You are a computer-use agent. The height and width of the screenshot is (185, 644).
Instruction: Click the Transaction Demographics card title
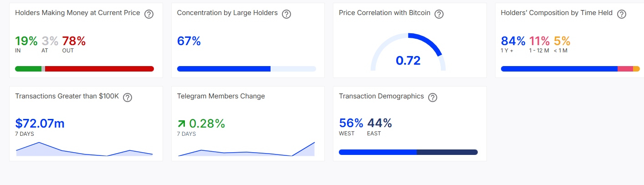(381, 97)
